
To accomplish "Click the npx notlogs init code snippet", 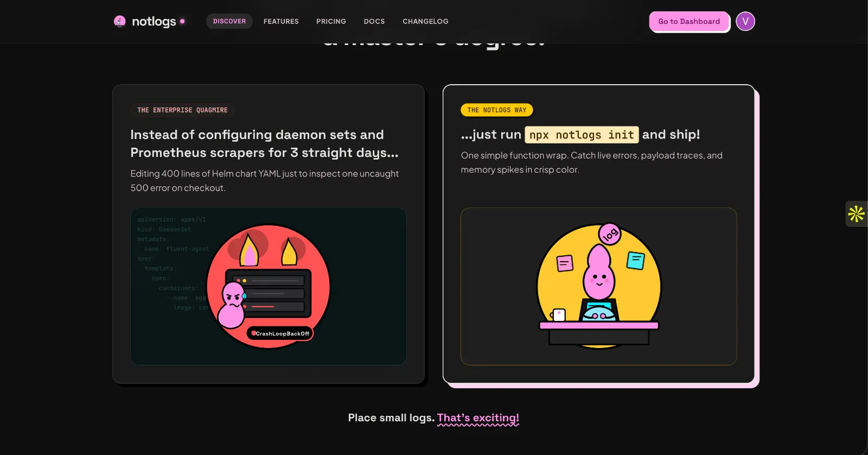I will (x=582, y=135).
